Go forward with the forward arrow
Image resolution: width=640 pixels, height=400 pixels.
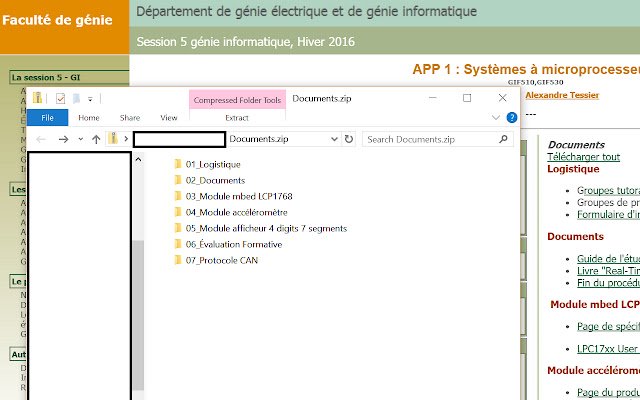(63, 139)
